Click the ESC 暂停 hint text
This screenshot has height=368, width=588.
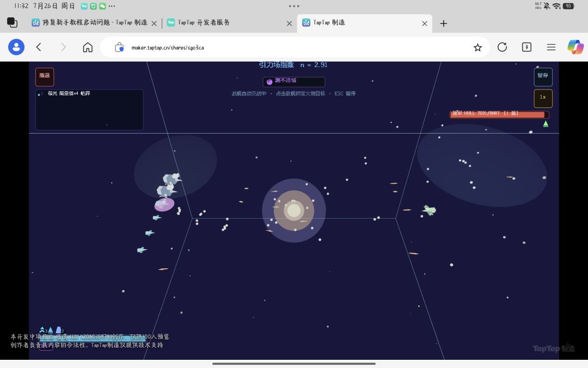pyautogui.click(x=345, y=94)
